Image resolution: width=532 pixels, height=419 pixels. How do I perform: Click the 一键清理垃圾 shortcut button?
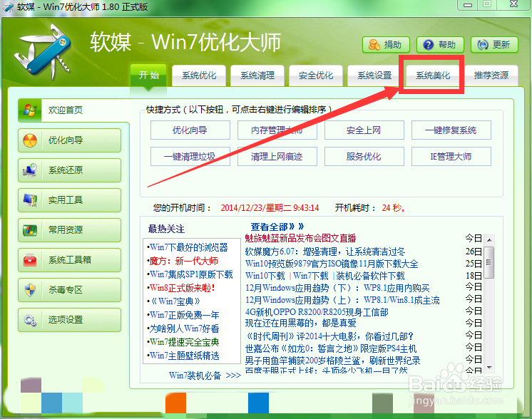coord(190,156)
